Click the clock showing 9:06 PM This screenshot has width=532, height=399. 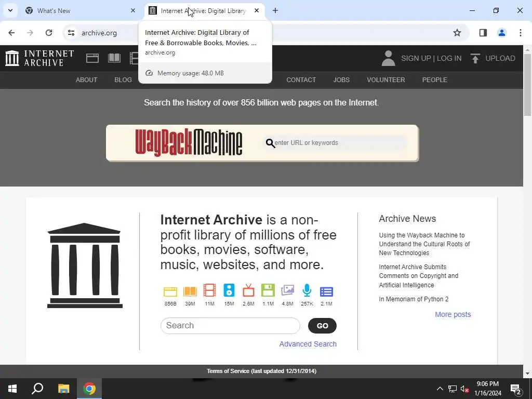(487, 384)
